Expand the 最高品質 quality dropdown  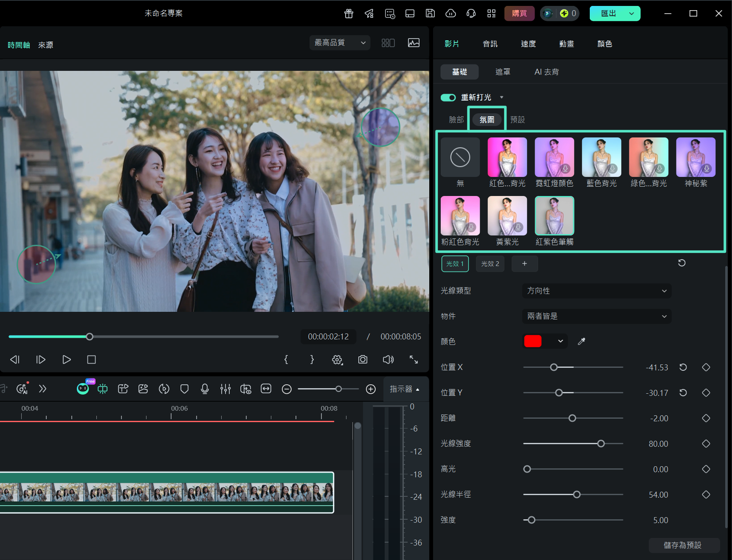340,43
